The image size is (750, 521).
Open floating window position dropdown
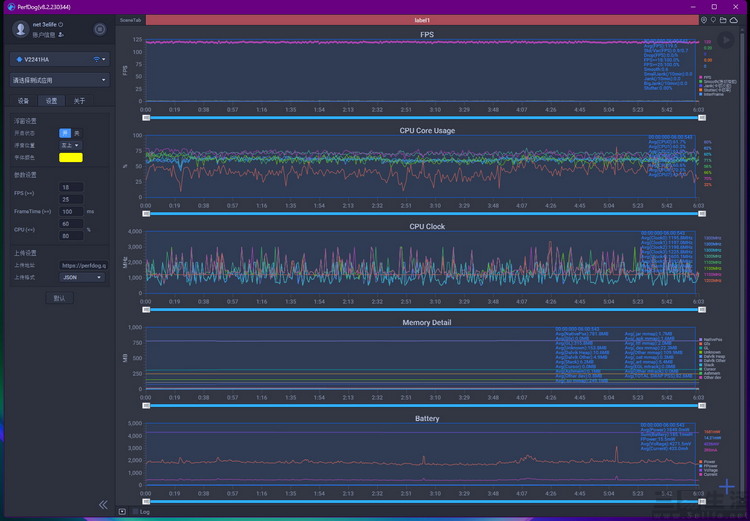tap(70, 145)
